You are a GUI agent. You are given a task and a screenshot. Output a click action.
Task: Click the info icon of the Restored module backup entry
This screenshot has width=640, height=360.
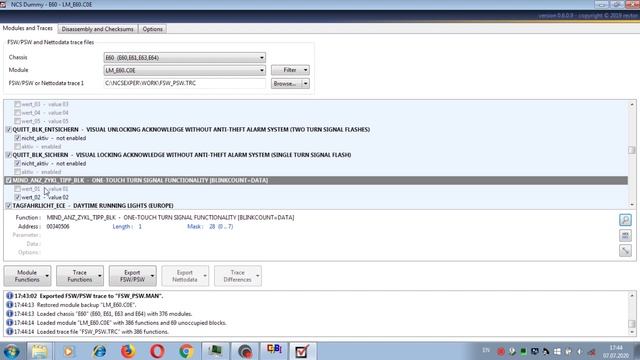tap(9, 304)
